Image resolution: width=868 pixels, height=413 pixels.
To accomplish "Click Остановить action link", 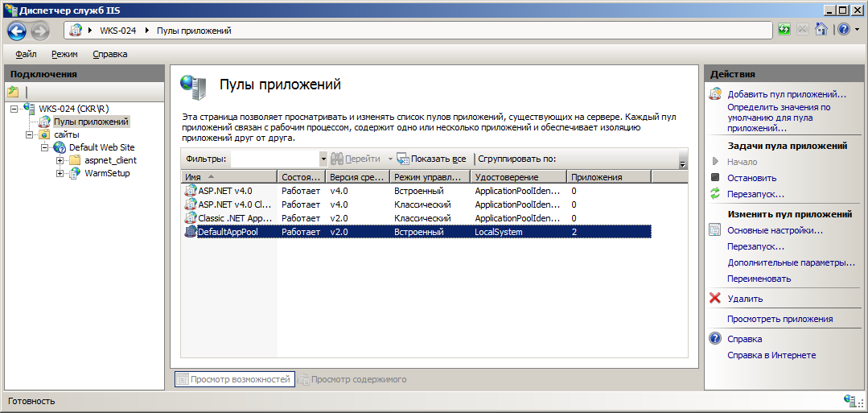I will pos(751,178).
